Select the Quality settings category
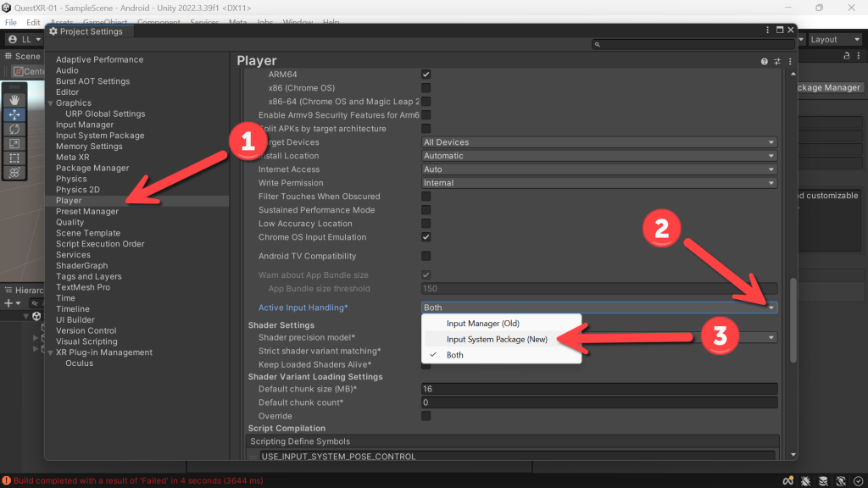868x488 pixels. pyautogui.click(x=70, y=223)
